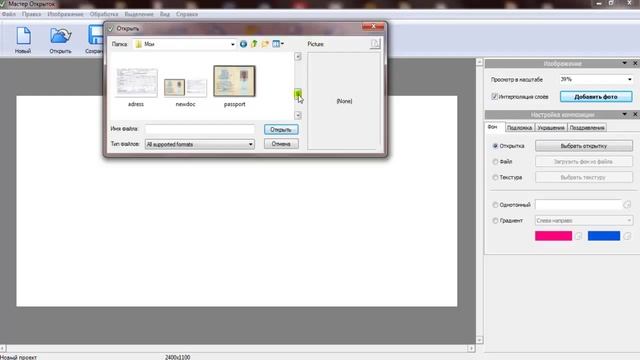Screen dimensions: 640x360
Task: Select the adress thumbnail file
Action: click(x=136, y=87)
